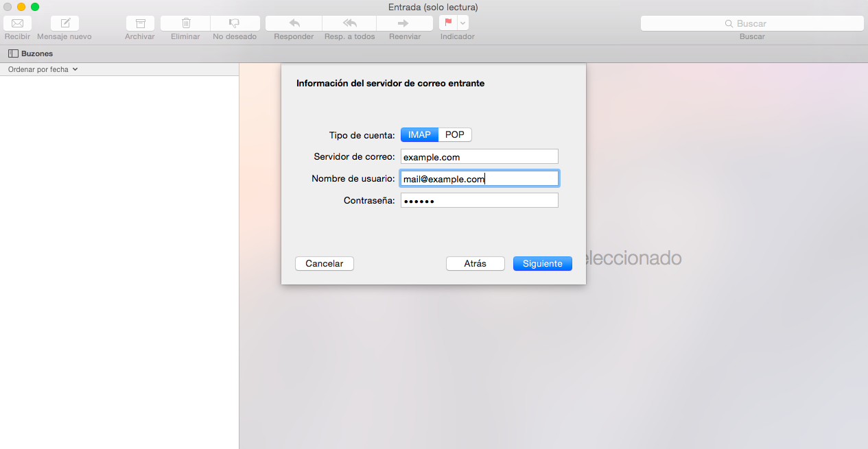The image size is (868, 449).
Task: Click the Nombre de usuario field
Action: tap(480, 179)
